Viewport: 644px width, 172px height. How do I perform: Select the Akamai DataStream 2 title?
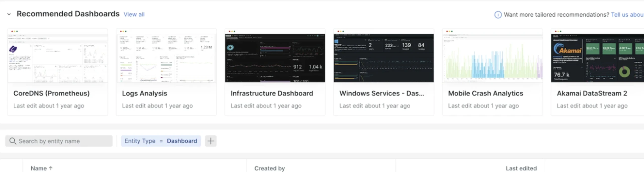pos(592,94)
